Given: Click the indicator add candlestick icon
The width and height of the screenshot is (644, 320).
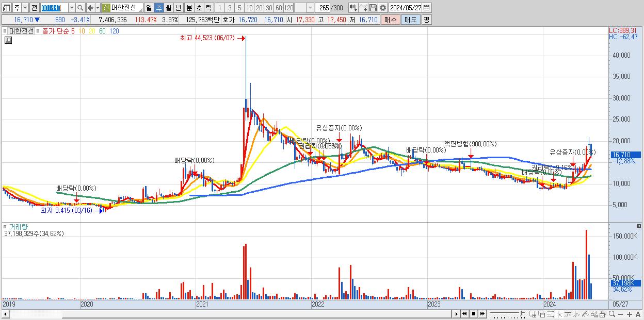Looking at the screenshot, I should 353,8.
